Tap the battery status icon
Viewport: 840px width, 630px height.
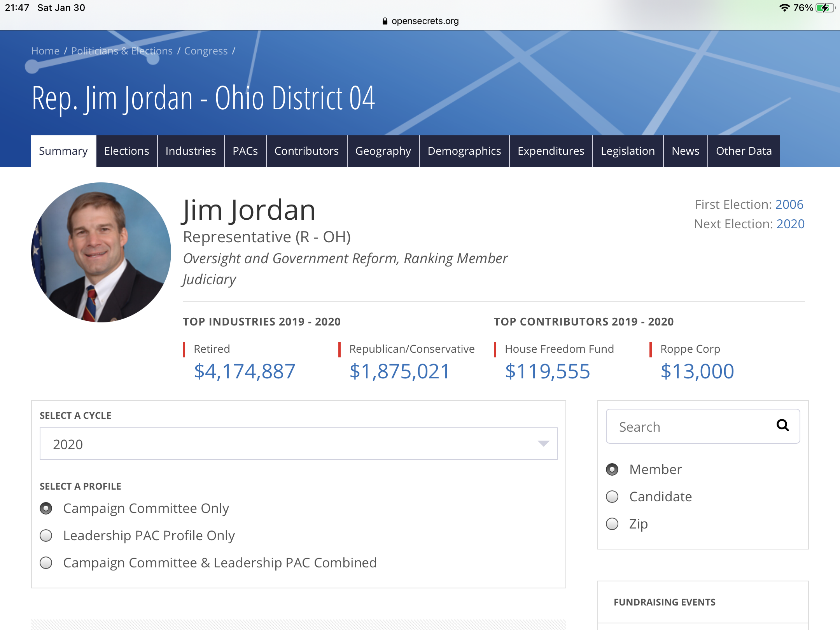(x=824, y=8)
